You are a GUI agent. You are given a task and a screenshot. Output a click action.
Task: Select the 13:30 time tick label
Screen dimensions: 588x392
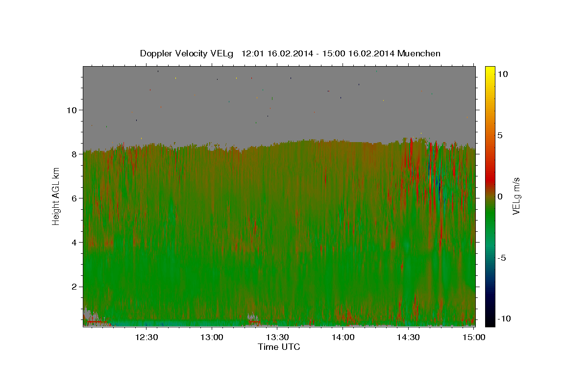click(x=277, y=337)
